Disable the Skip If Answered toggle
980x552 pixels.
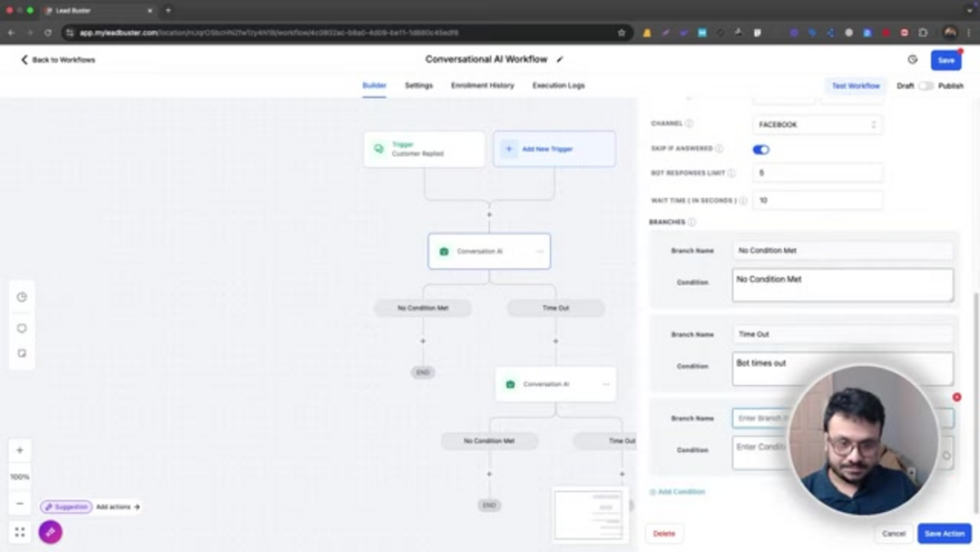(x=759, y=149)
